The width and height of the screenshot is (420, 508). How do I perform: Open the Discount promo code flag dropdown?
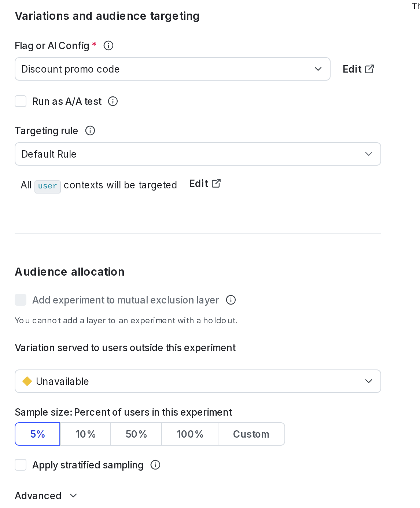[172, 69]
